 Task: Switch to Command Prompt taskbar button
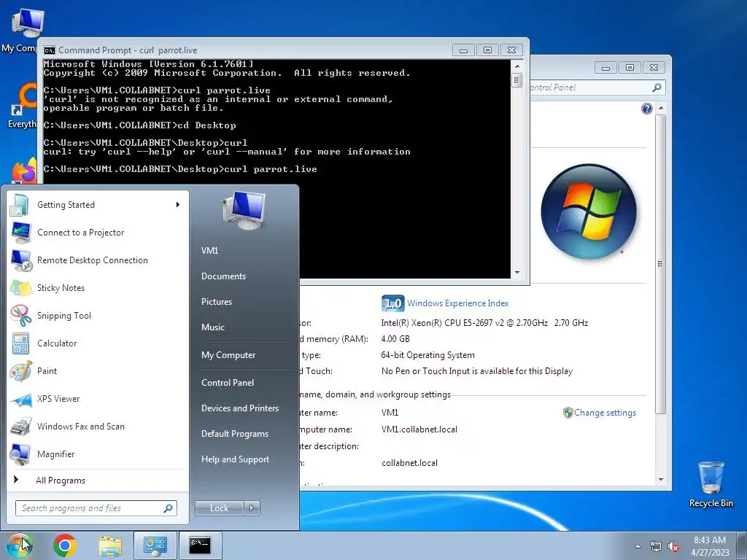pos(200,545)
